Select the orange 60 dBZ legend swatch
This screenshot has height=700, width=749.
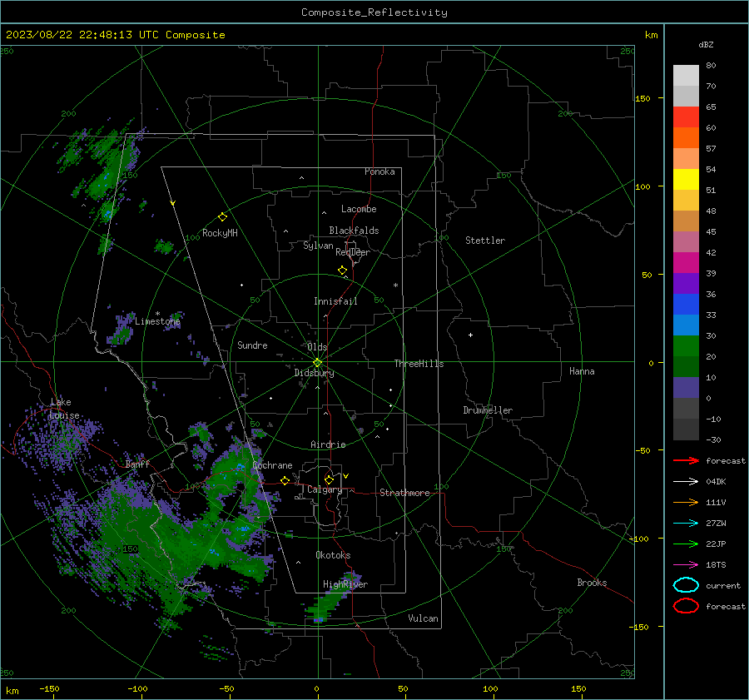[x=686, y=137]
